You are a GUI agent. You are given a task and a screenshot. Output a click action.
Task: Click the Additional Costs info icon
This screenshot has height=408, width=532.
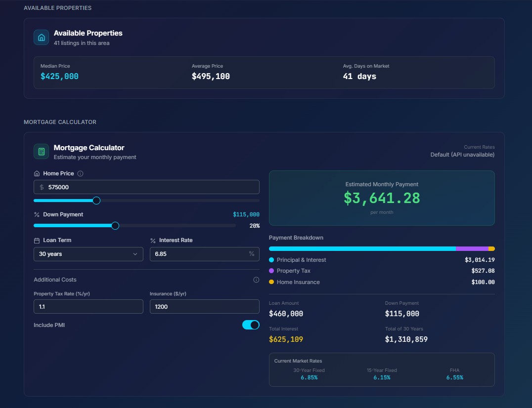click(256, 280)
